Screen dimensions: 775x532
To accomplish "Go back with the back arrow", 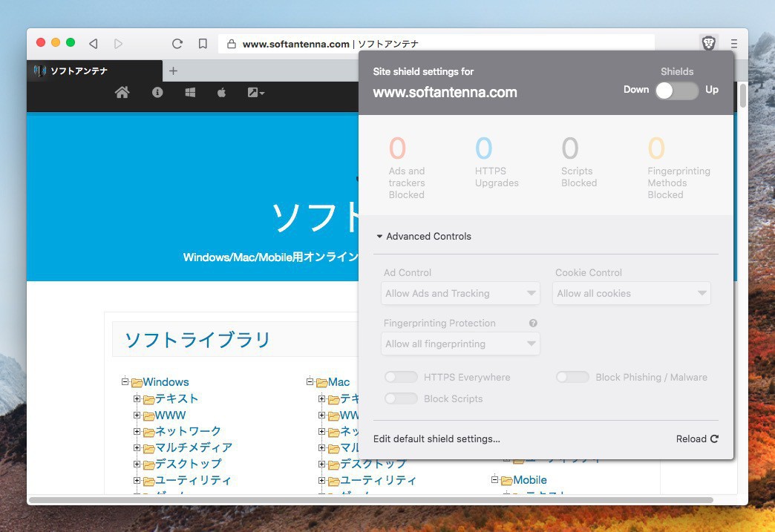I will pos(94,44).
